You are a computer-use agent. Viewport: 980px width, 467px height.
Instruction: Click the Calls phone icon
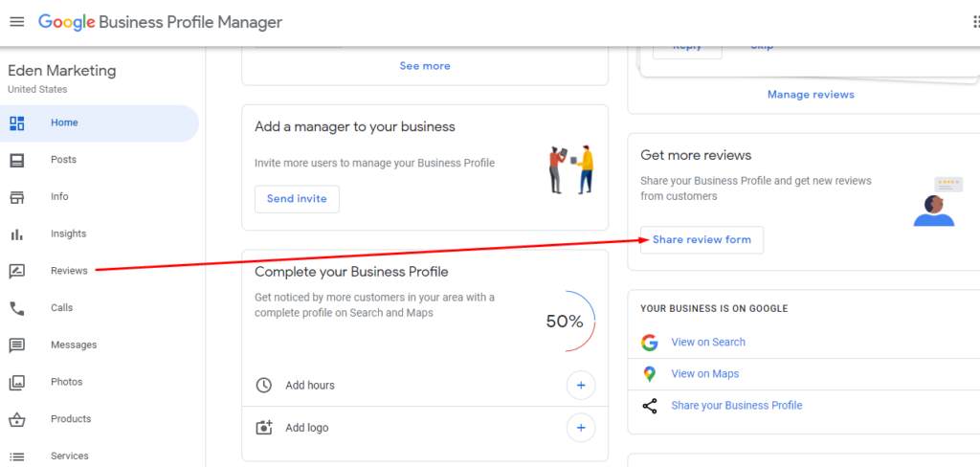click(x=16, y=308)
